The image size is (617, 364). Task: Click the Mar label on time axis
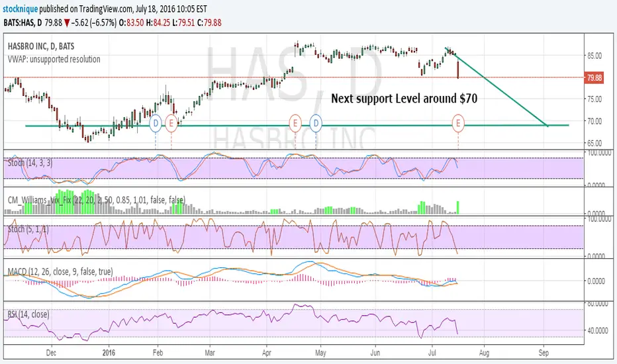pos(210,353)
